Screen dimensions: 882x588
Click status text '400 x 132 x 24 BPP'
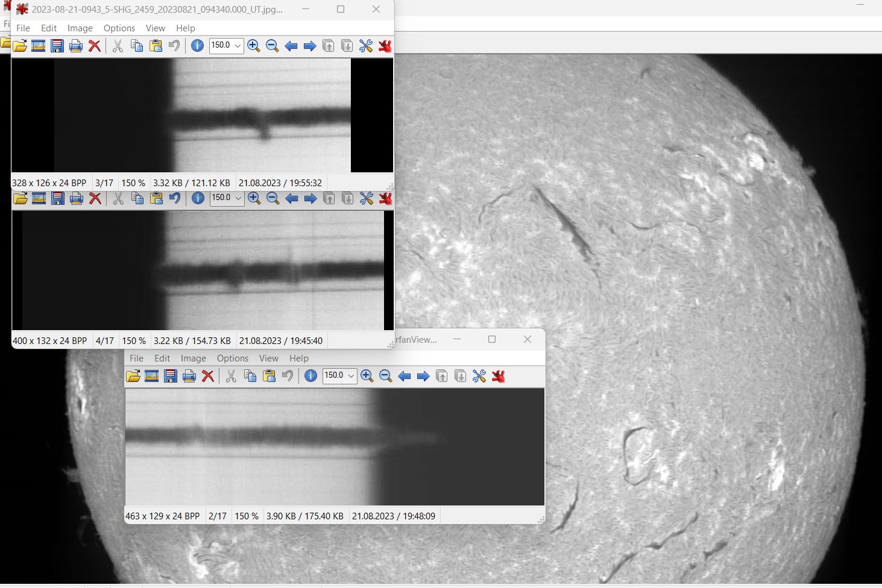[x=50, y=341]
